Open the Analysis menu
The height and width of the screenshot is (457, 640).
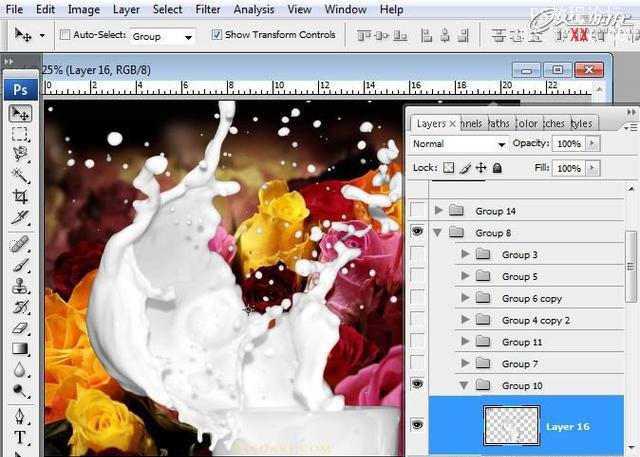[253, 9]
